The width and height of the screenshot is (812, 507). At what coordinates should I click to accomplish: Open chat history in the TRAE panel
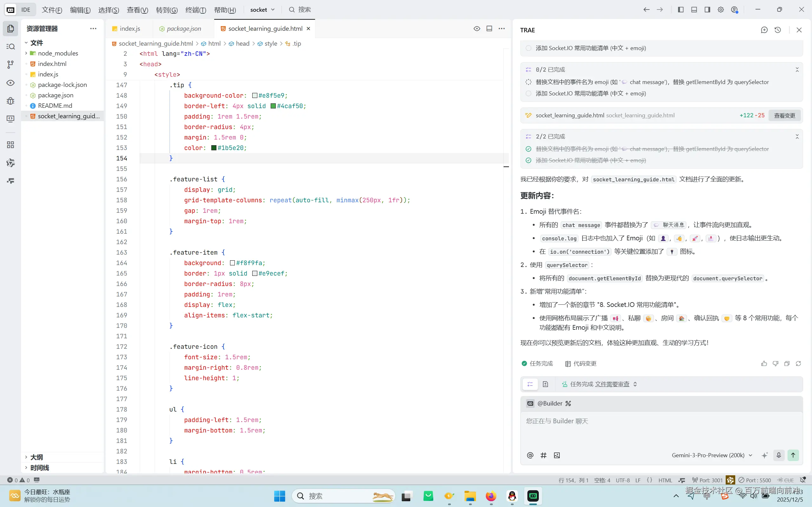pos(777,30)
